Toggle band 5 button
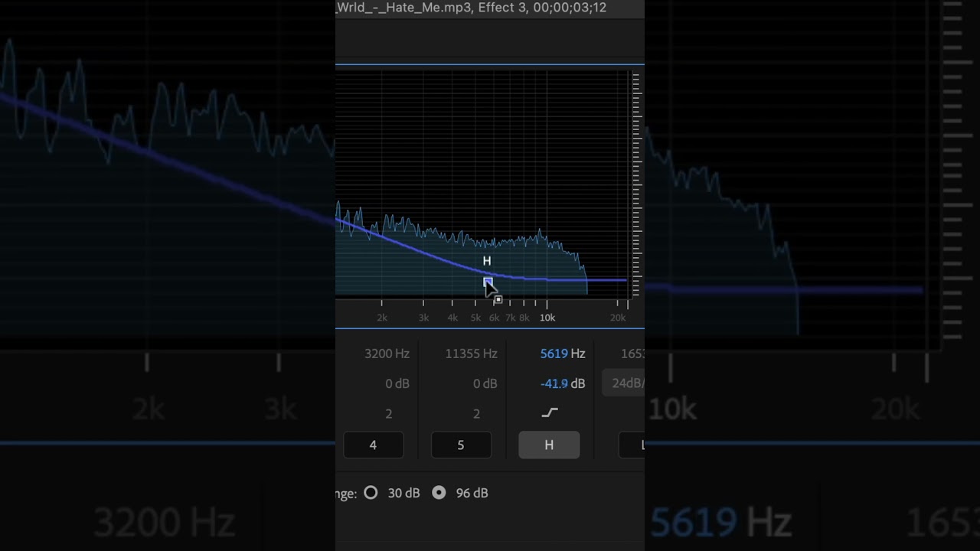The width and height of the screenshot is (980, 551). click(x=461, y=445)
